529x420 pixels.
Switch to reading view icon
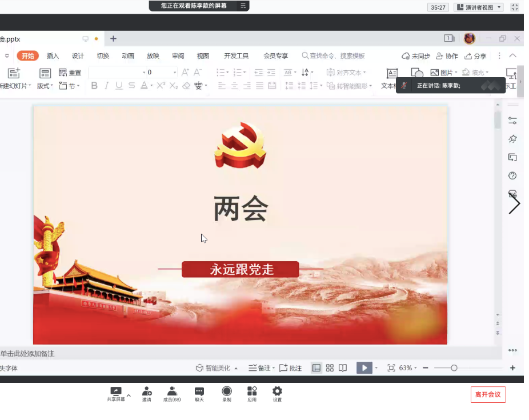coord(343,368)
